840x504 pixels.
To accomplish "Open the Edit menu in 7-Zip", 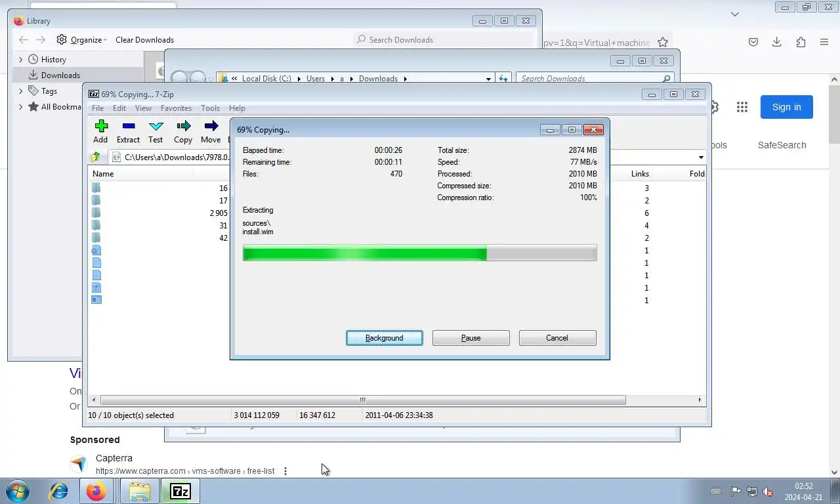I will click(119, 108).
